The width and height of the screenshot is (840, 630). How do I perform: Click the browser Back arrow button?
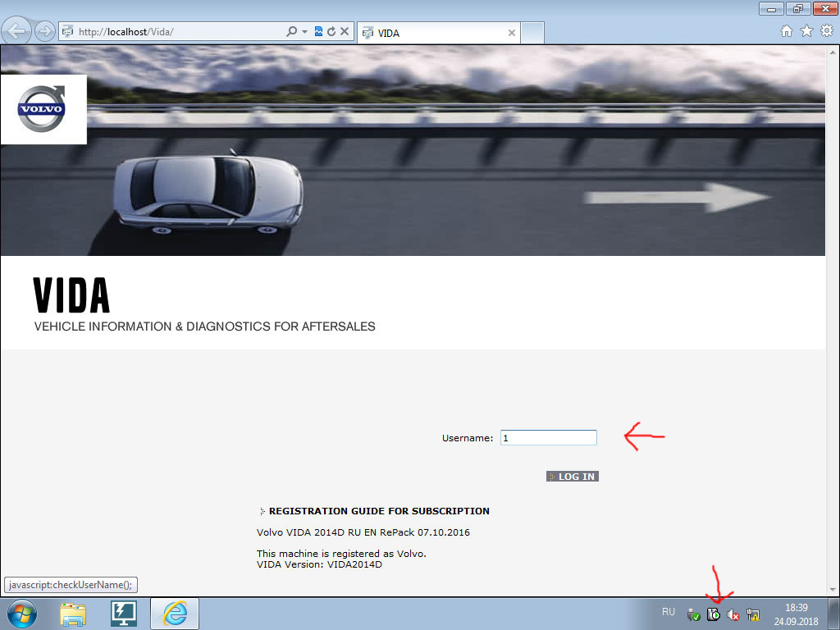(16, 31)
